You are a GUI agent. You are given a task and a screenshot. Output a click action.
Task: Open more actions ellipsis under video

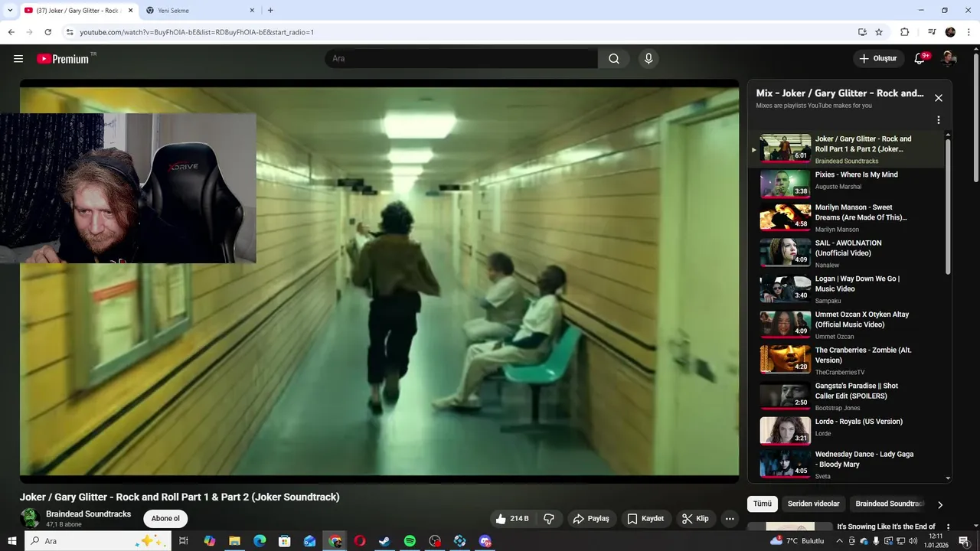[x=730, y=519]
